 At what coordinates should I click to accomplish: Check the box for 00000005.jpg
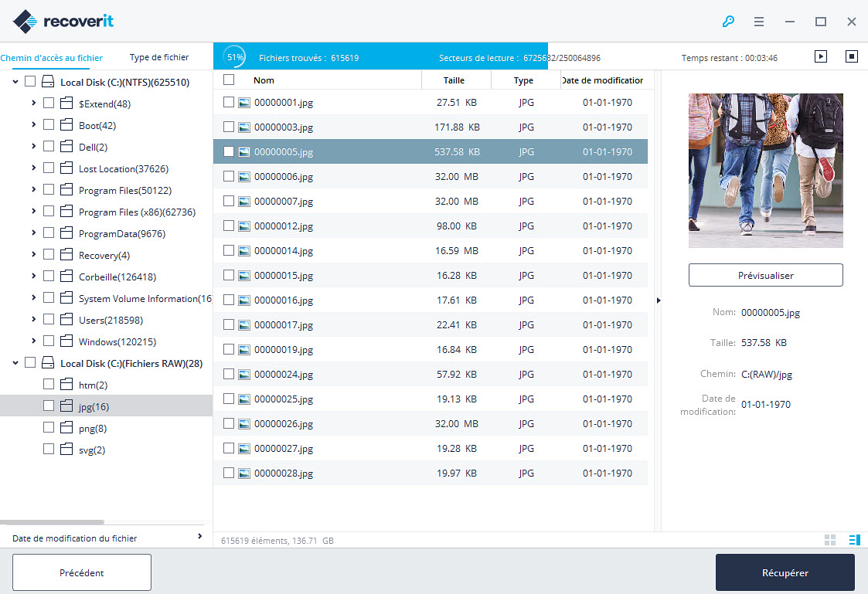229,151
